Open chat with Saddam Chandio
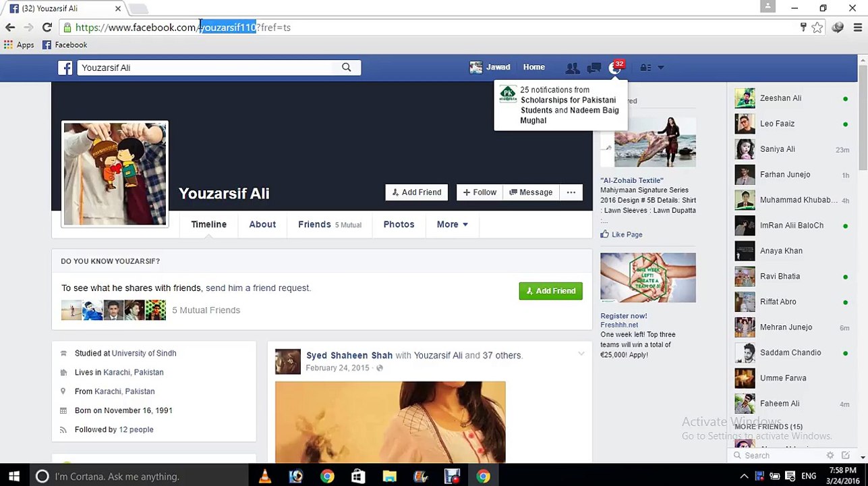 click(x=792, y=353)
